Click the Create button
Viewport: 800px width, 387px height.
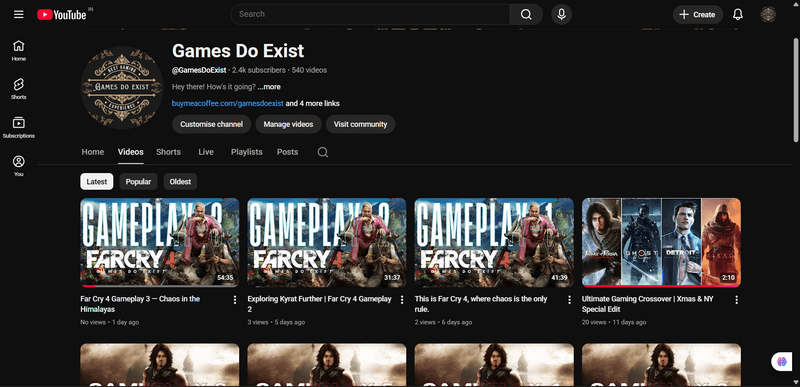tap(697, 15)
